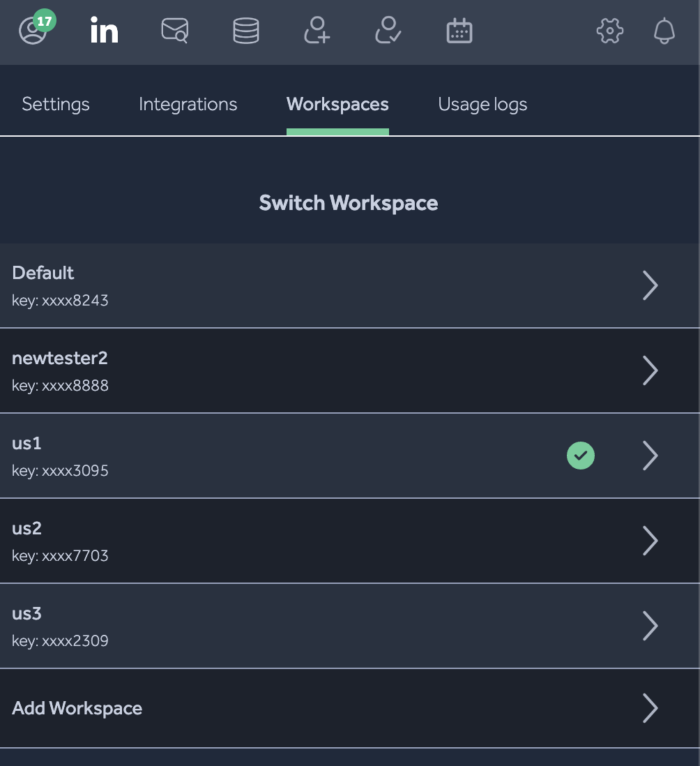Screen dimensions: 700x766
Task: Click the us1 workspace name
Action: (x=26, y=444)
